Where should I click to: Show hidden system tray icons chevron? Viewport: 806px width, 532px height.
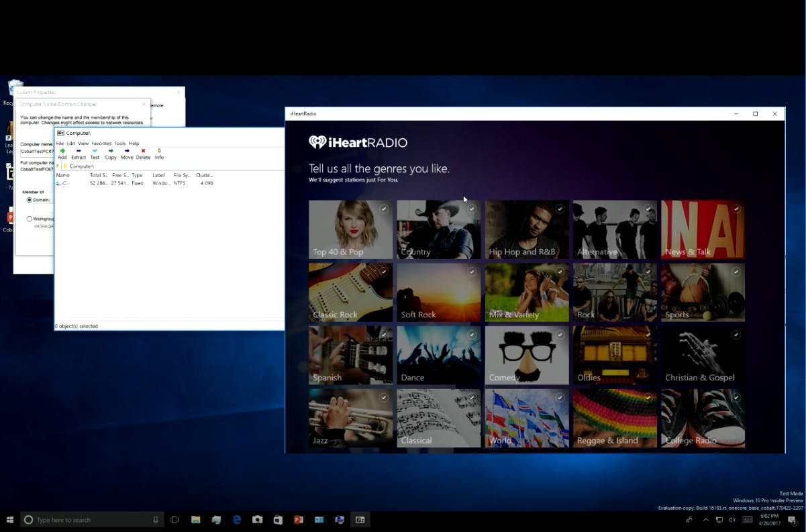pyautogui.click(x=705, y=520)
